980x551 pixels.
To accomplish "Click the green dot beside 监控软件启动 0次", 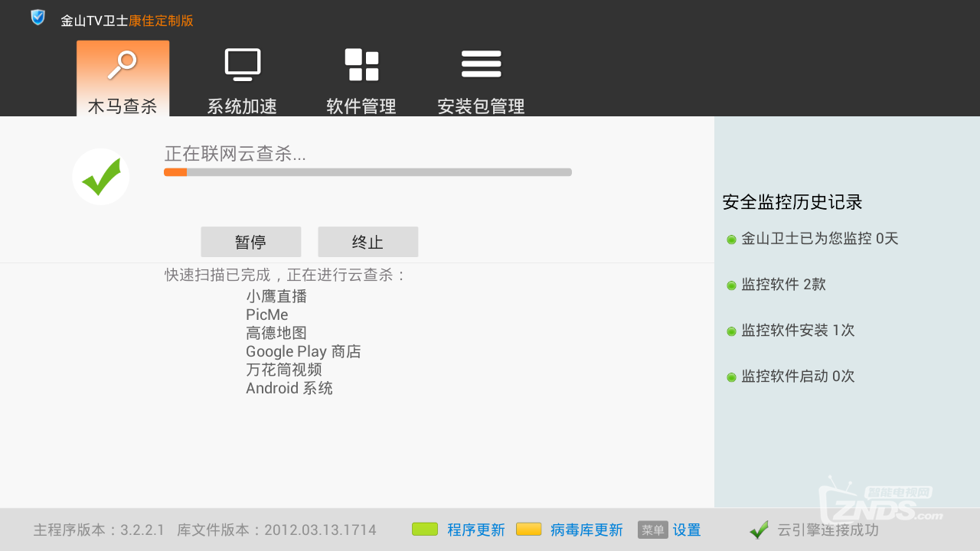I will click(x=731, y=377).
